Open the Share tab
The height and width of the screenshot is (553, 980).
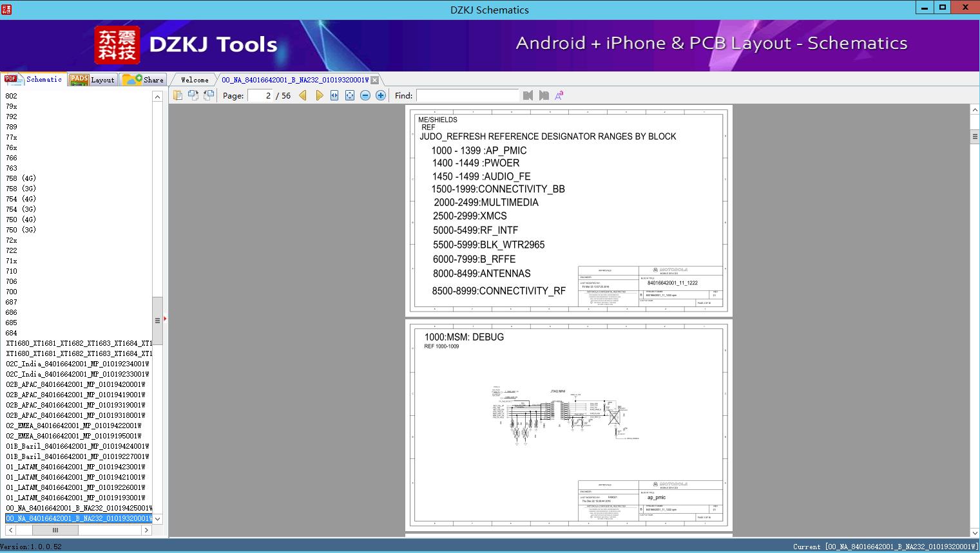tap(144, 80)
